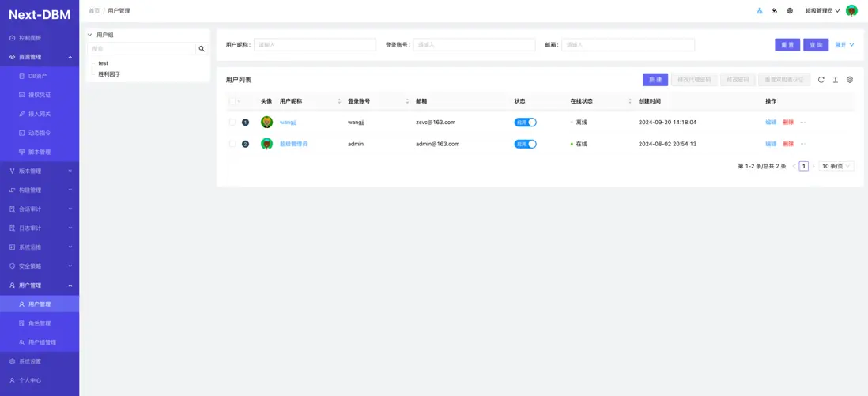The height and width of the screenshot is (396, 868).
Task: Check the wangjj row checkbox
Action: (x=232, y=122)
